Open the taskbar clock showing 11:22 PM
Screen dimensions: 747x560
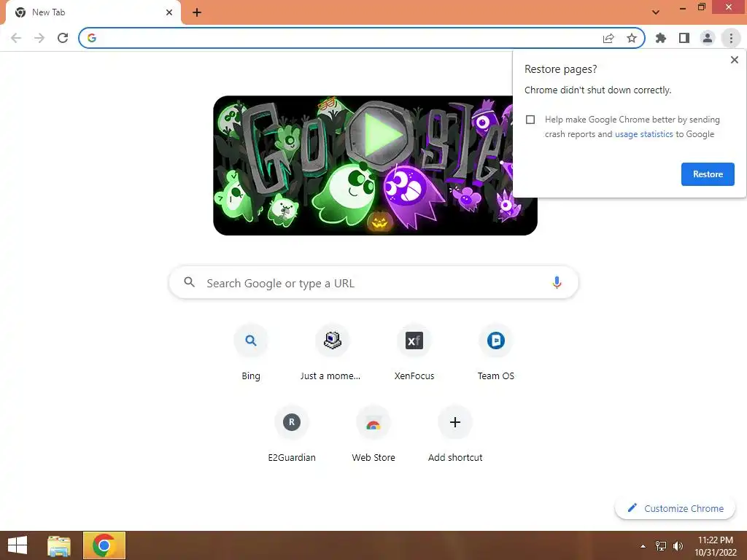tap(715, 546)
